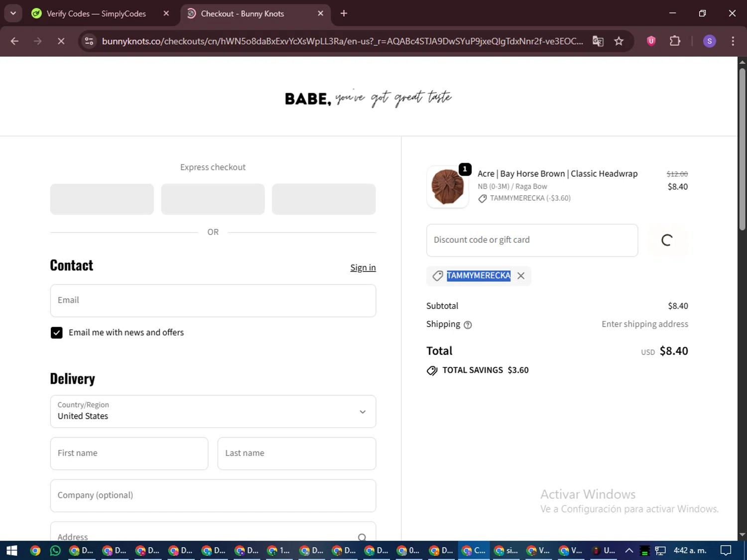Switch to Verify Codes — SimplyCodes tab
This screenshot has height=560, width=747.
pos(96,13)
